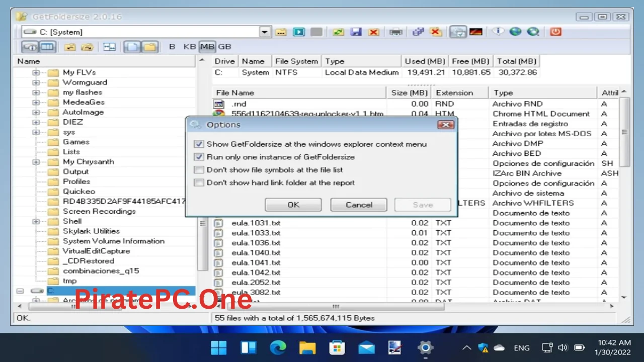Screen dimensions: 644x362
Task: Open the options settings toolbar icon
Action: coord(458,32)
